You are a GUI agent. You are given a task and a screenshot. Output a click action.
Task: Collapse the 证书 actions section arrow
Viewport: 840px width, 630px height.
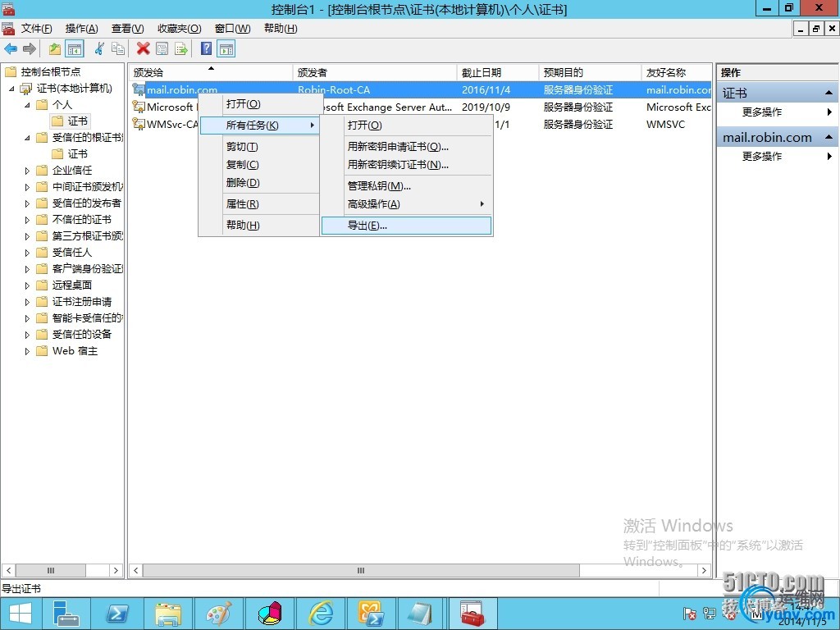pos(829,94)
